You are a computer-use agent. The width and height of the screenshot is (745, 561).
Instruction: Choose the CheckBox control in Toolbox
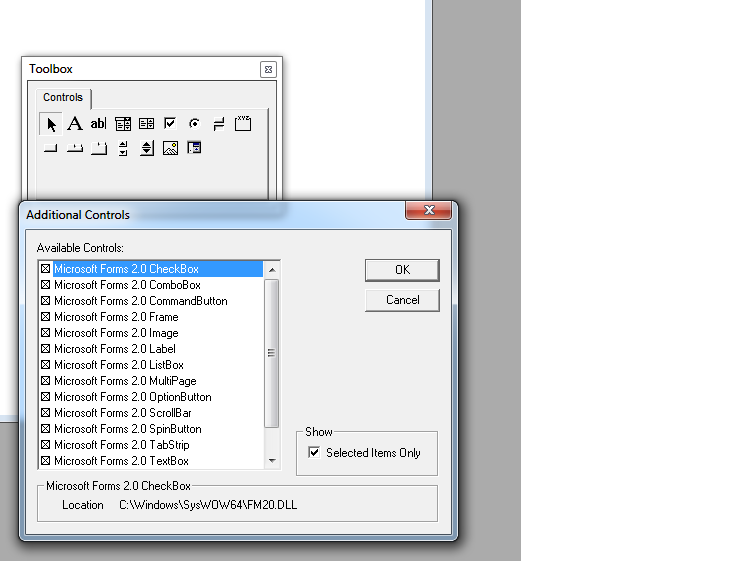click(x=170, y=124)
